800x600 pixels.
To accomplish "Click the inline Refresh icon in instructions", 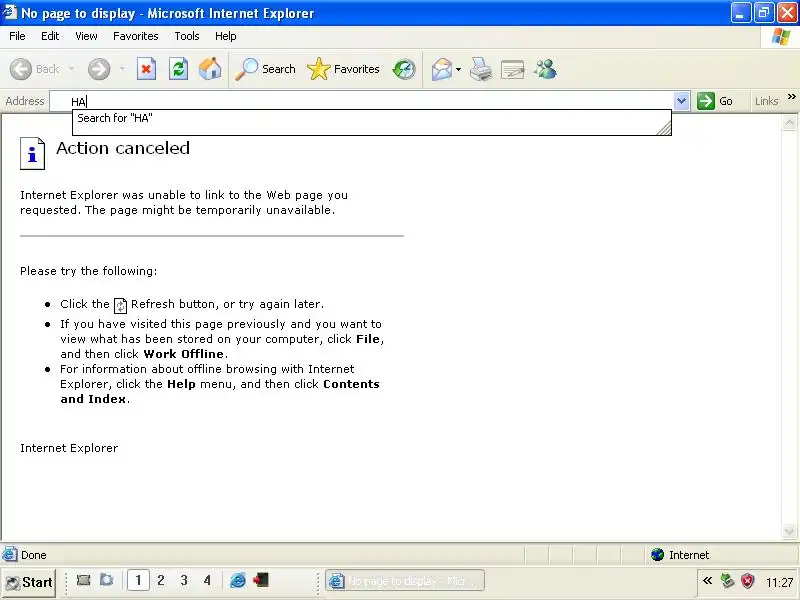I will pos(120,306).
